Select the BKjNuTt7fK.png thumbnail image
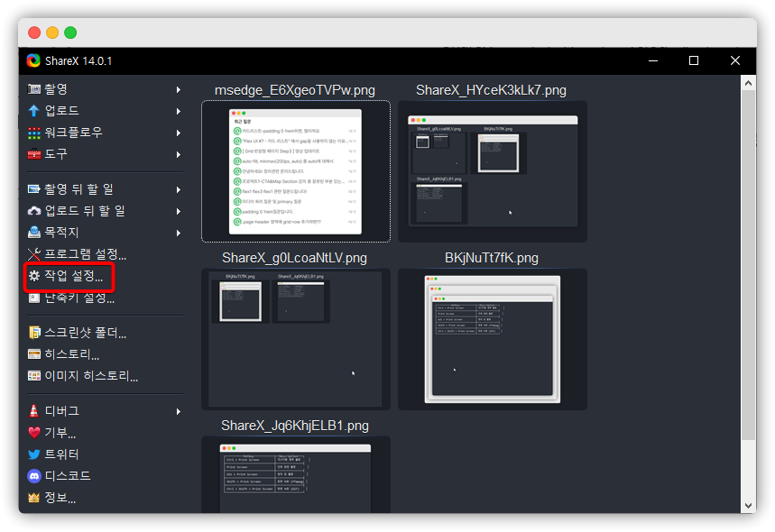 (493, 339)
